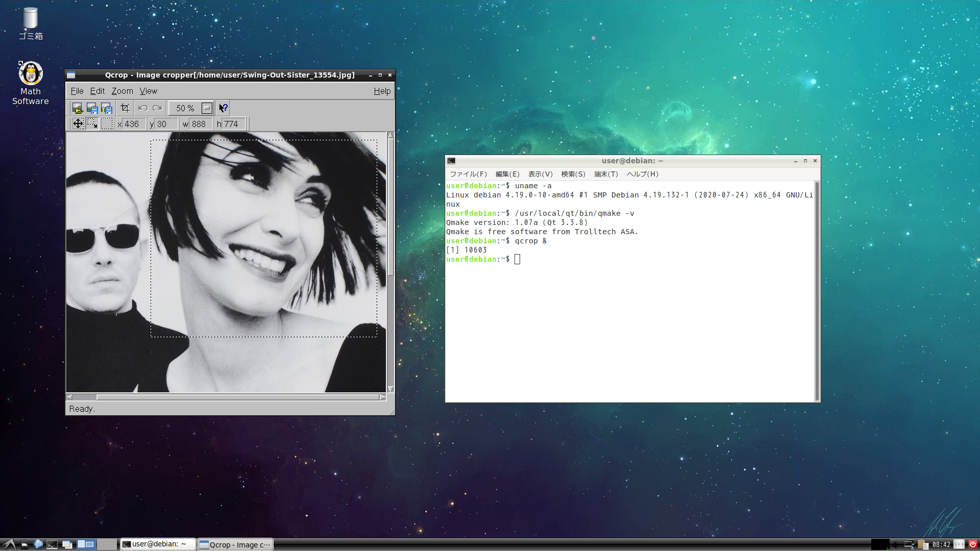Open the terminal ファイル(F) menu
980x551 pixels.
coord(469,174)
